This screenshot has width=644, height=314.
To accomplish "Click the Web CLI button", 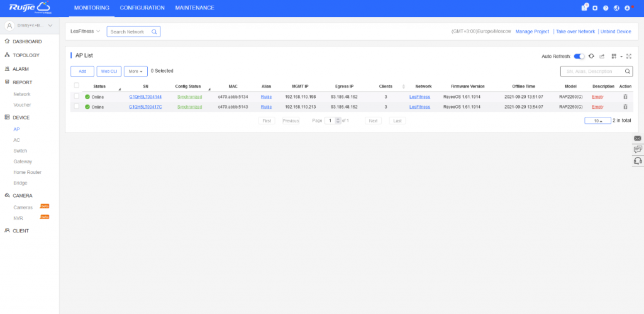I will 109,71.
